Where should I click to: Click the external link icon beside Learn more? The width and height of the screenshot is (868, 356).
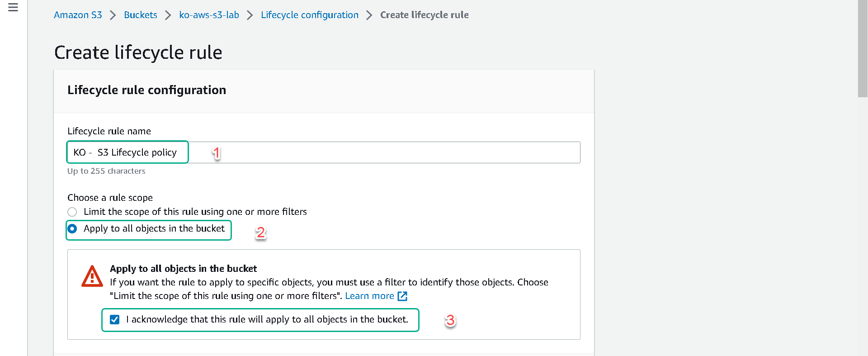click(x=402, y=296)
